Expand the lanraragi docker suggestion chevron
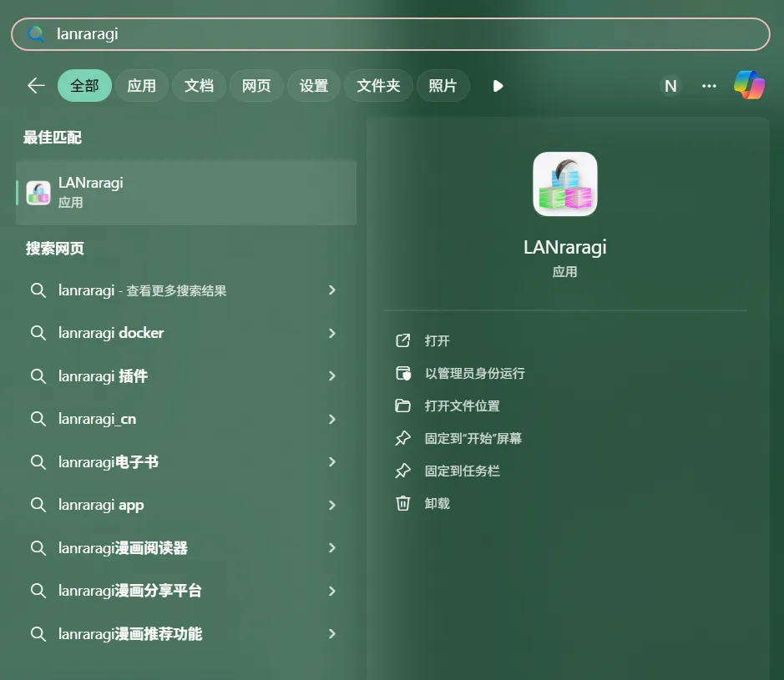Image resolution: width=784 pixels, height=680 pixels. 332,333
